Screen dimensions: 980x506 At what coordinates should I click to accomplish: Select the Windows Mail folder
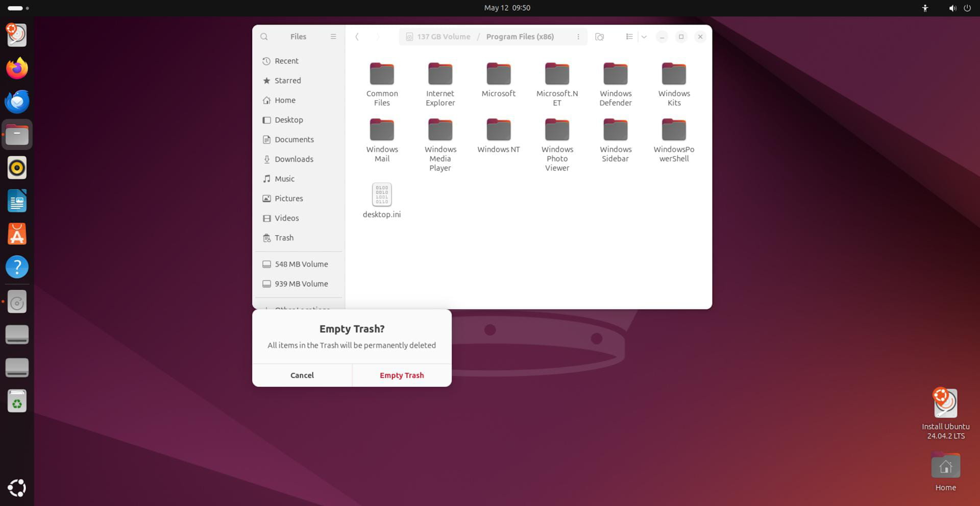[382, 140]
